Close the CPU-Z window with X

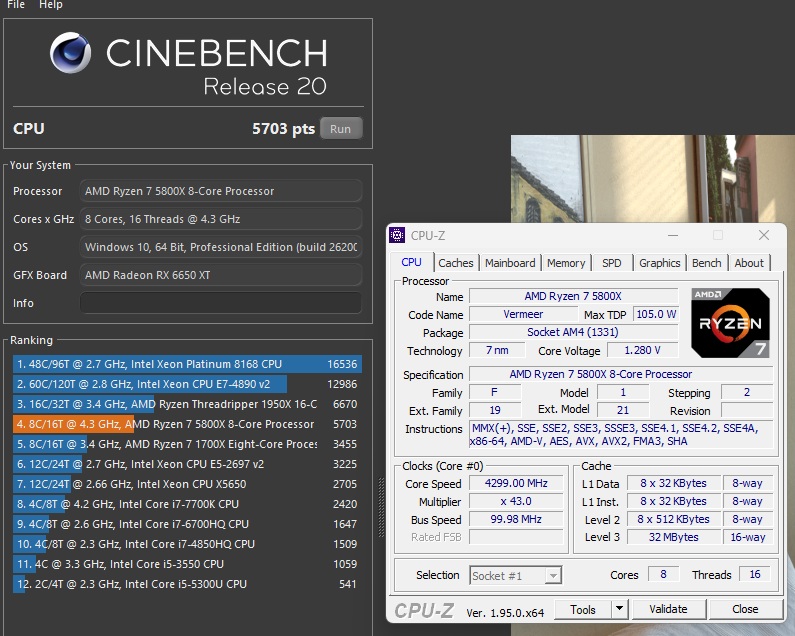point(764,235)
